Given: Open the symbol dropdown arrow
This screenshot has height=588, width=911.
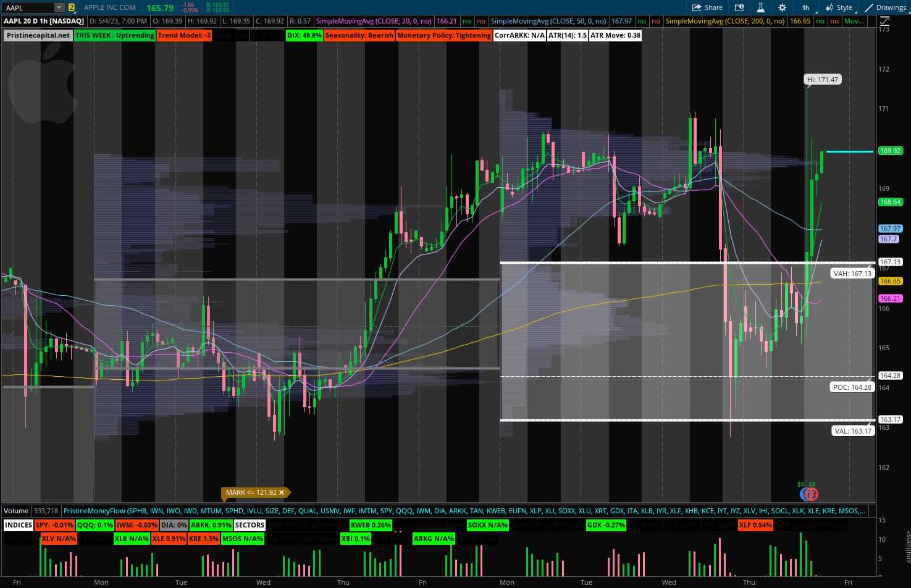Looking at the screenshot, I should tap(59, 7).
